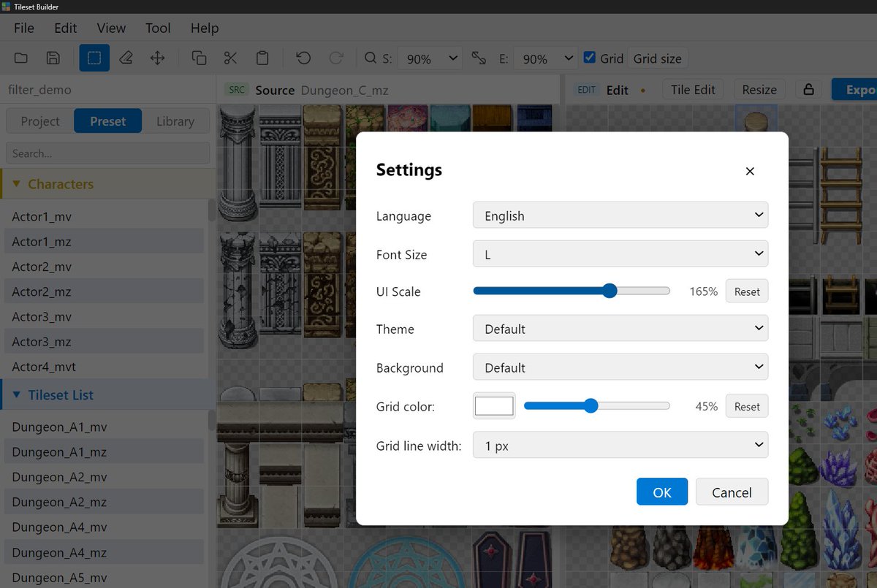877x588 pixels.
Task: Click the UI Scale slider handle
Action: pyautogui.click(x=610, y=291)
